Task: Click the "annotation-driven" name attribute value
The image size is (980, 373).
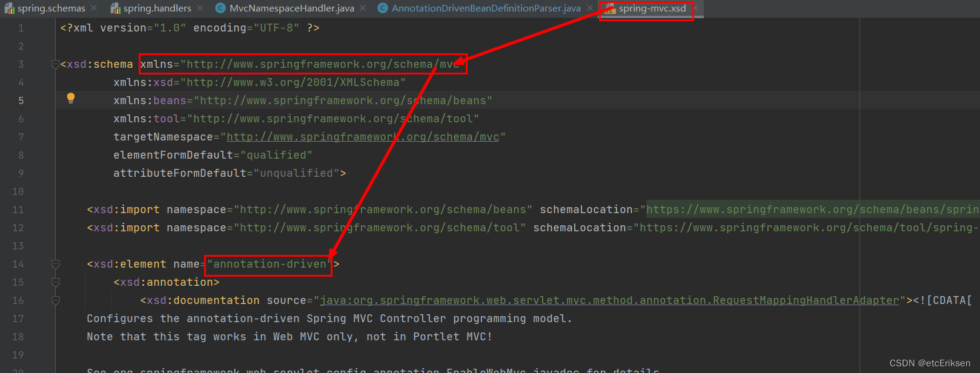Action: (269, 265)
